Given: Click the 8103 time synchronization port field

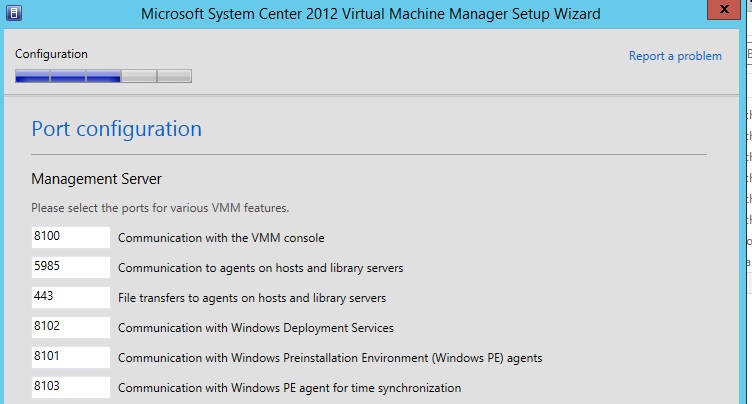Looking at the screenshot, I should [70, 388].
